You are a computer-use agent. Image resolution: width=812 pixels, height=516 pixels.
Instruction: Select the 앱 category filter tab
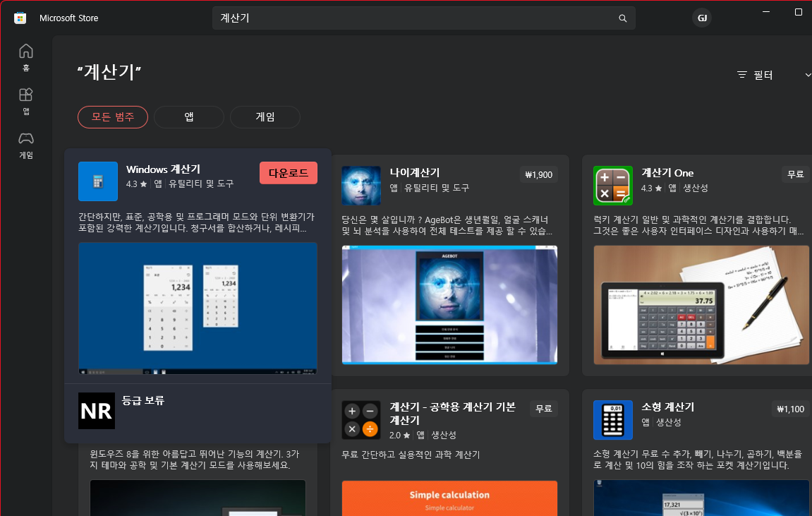[x=189, y=117]
